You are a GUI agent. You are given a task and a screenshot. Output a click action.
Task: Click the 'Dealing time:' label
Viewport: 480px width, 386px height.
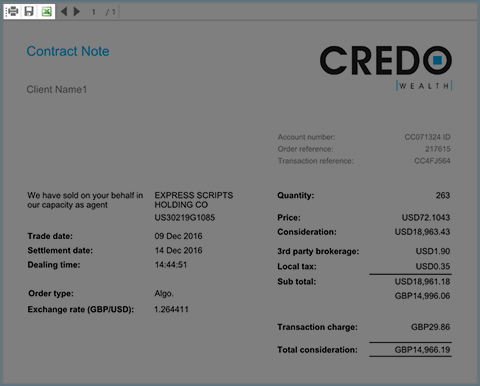point(54,265)
